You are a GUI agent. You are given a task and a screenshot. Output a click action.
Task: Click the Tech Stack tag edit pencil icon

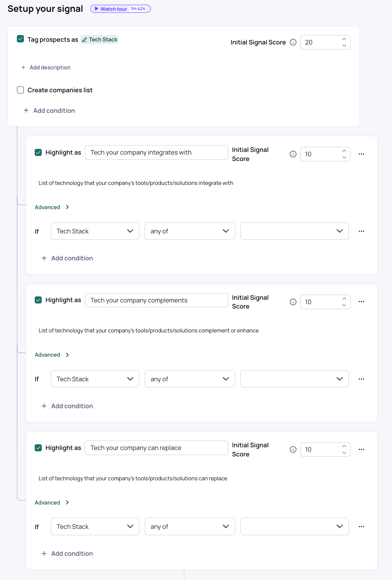pyautogui.click(x=85, y=40)
